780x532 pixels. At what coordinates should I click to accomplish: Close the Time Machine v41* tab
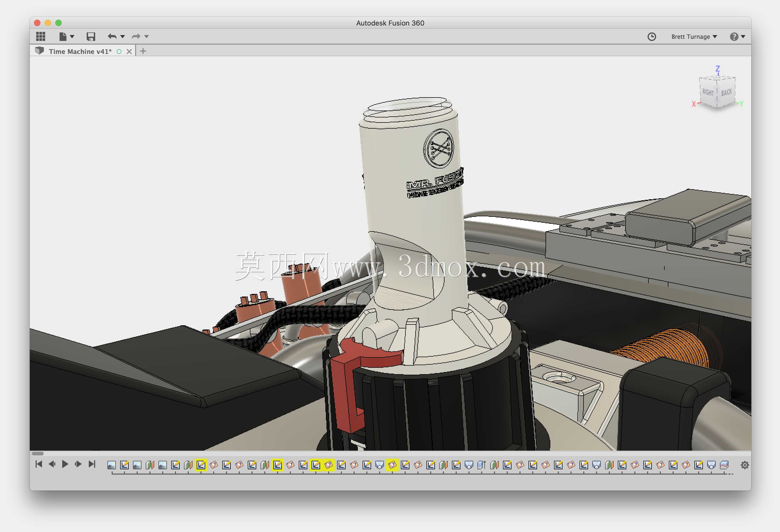pos(129,52)
